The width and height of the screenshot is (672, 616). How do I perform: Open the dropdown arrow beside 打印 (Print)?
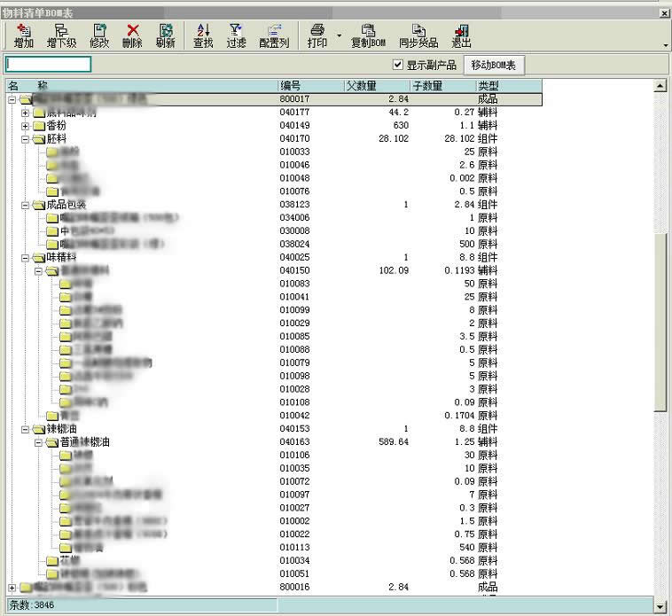coord(339,36)
